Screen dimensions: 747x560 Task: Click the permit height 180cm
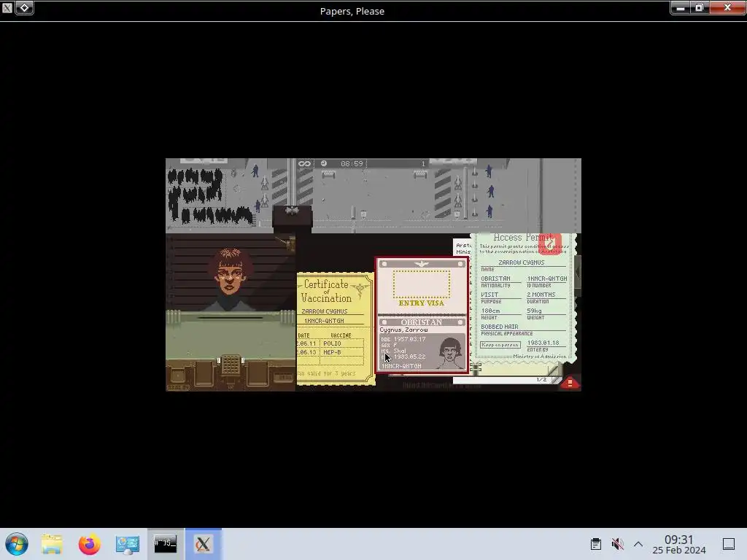(x=490, y=311)
